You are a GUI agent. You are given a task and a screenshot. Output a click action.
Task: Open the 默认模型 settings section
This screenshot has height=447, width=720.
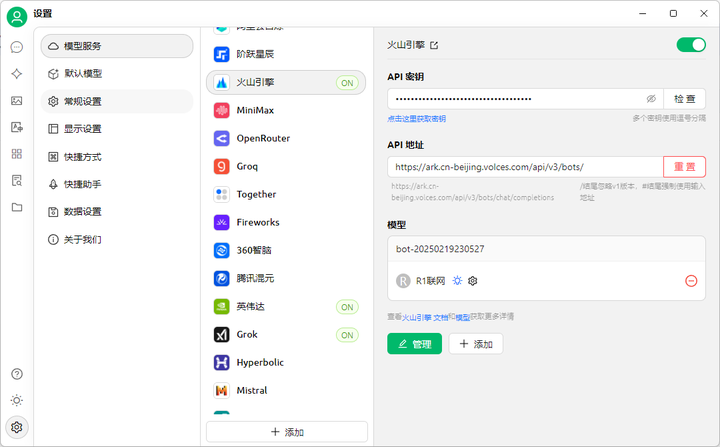[x=117, y=74]
